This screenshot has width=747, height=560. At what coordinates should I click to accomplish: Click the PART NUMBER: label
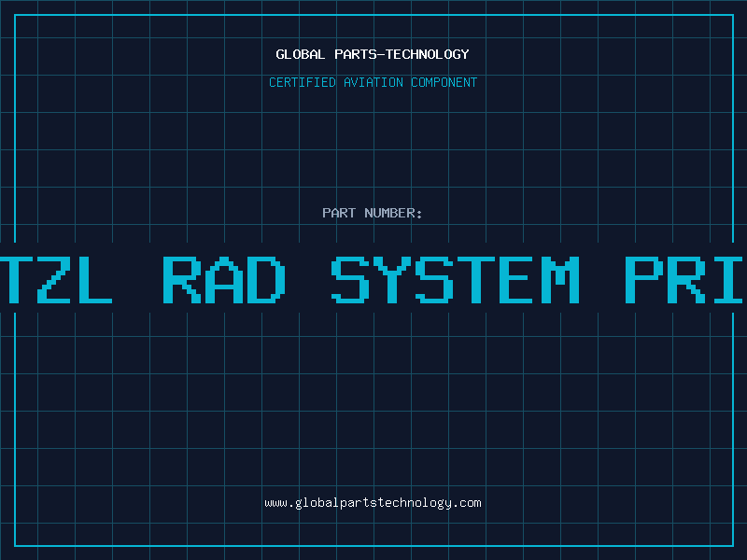coord(373,213)
